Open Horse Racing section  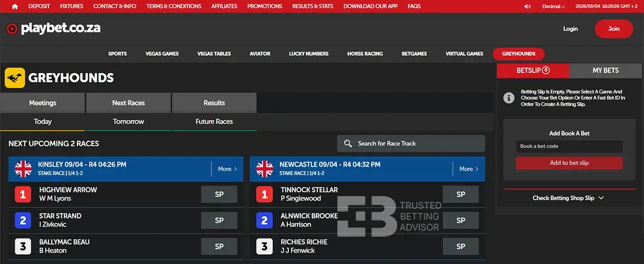tap(365, 54)
